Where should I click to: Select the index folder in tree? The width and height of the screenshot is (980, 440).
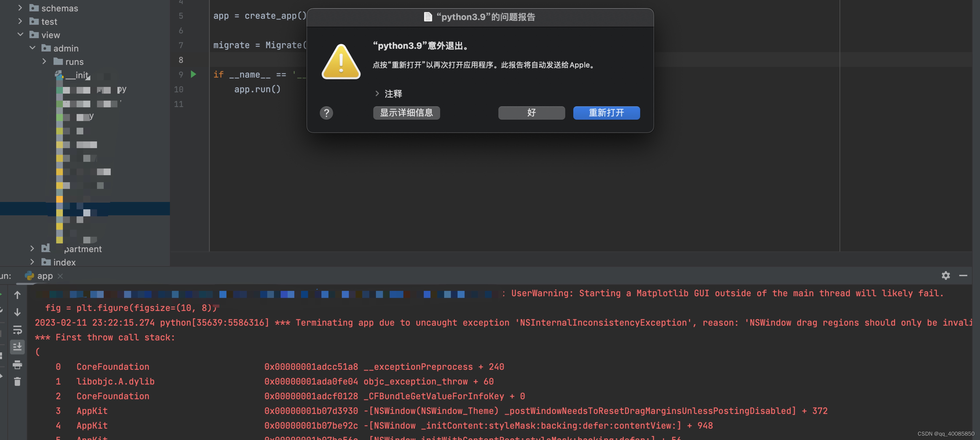pyautogui.click(x=64, y=262)
